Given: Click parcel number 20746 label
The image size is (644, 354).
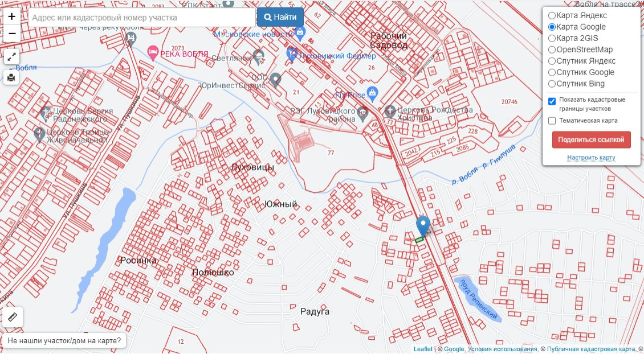Looking at the screenshot, I should (510, 101).
